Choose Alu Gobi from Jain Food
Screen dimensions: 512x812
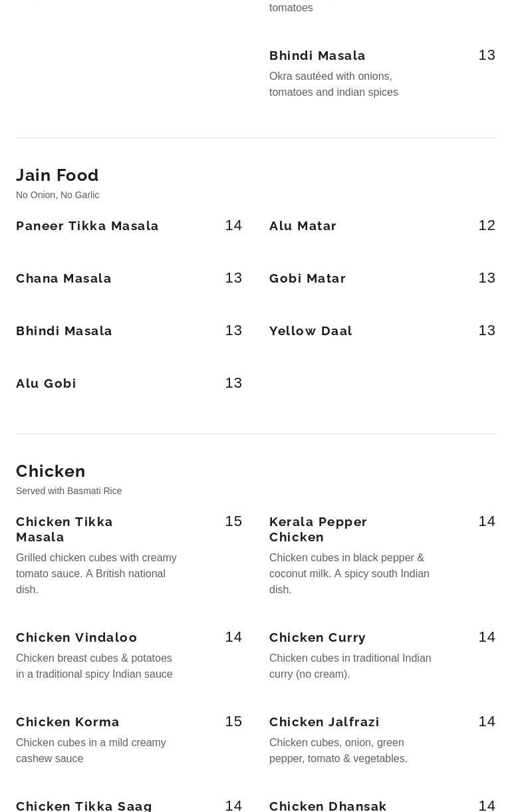point(46,384)
